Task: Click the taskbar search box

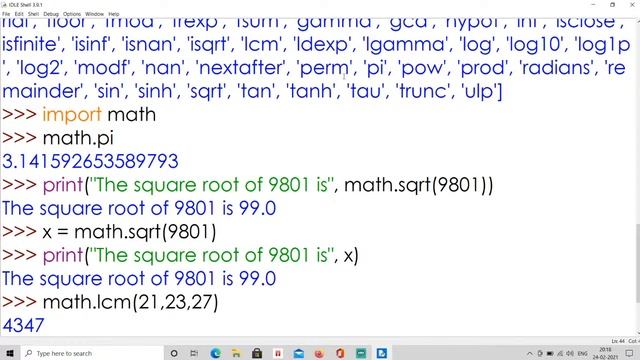Action: (92, 353)
